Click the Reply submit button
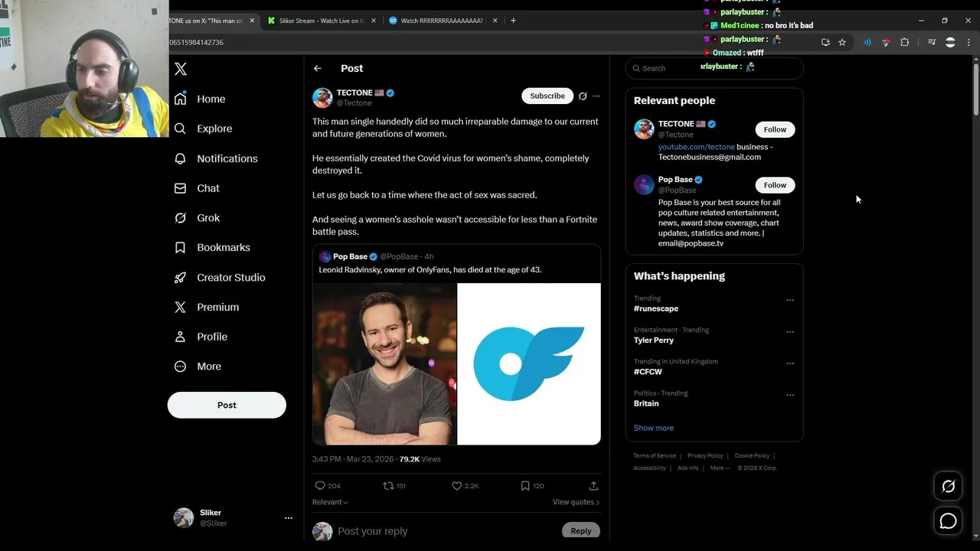The width and height of the screenshot is (980, 551). pos(581,531)
